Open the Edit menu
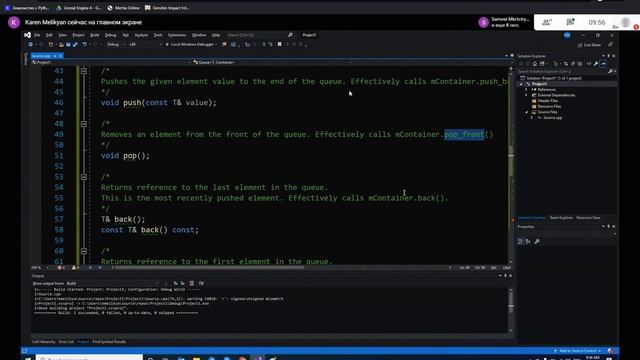640x360 pixels. (49, 35)
